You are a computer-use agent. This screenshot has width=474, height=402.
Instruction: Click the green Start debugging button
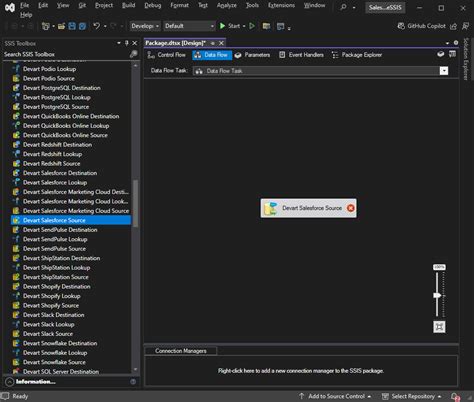coord(230,26)
